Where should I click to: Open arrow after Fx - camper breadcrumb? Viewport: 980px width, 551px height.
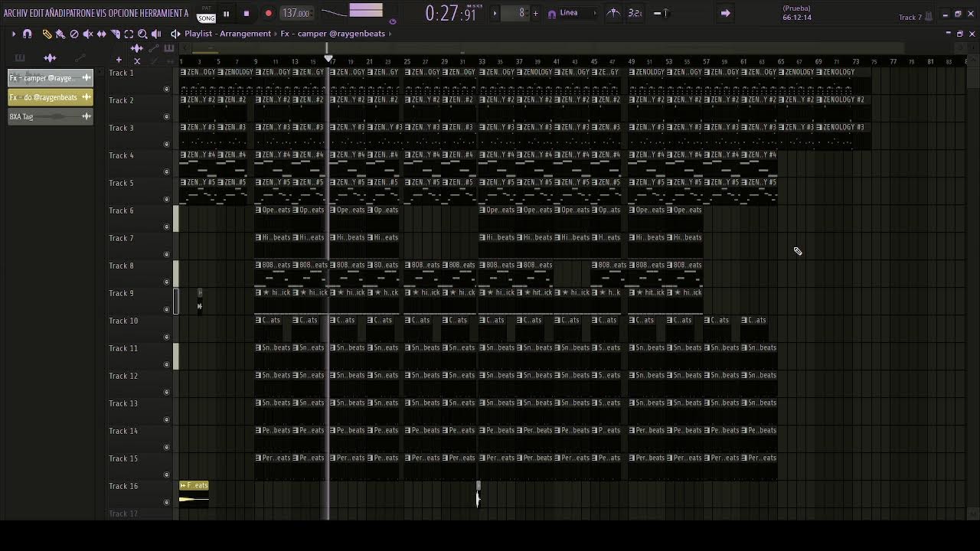[x=390, y=34]
